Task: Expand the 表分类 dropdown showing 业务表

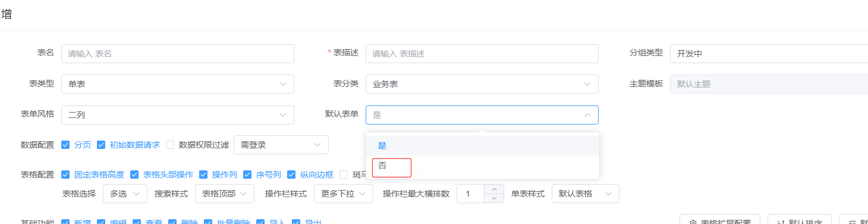Action: (x=482, y=84)
